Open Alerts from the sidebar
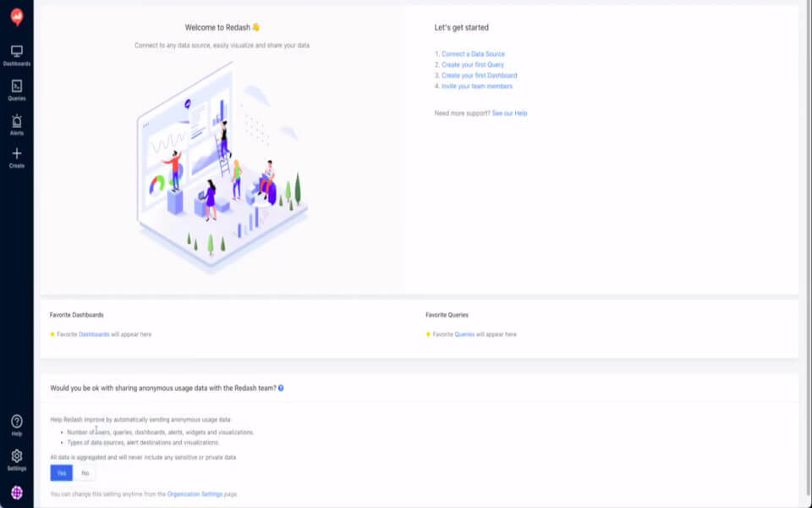Image resolution: width=812 pixels, height=508 pixels. pyautogui.click(x=17, y=125)
